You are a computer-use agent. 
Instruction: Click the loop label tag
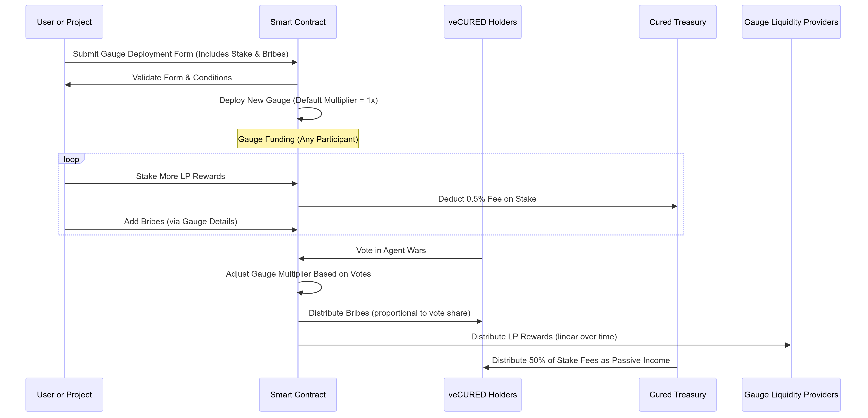coord(71,159)
